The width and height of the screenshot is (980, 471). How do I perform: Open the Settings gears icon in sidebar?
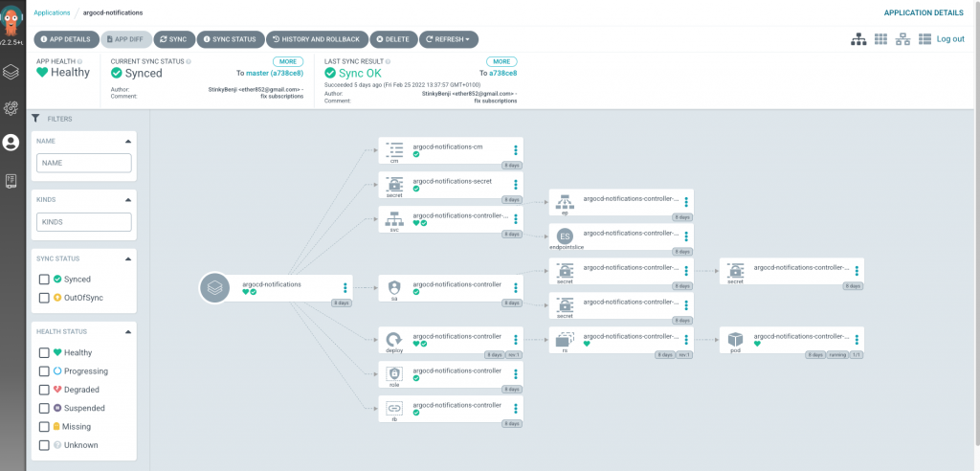click(x=11, y=108)
